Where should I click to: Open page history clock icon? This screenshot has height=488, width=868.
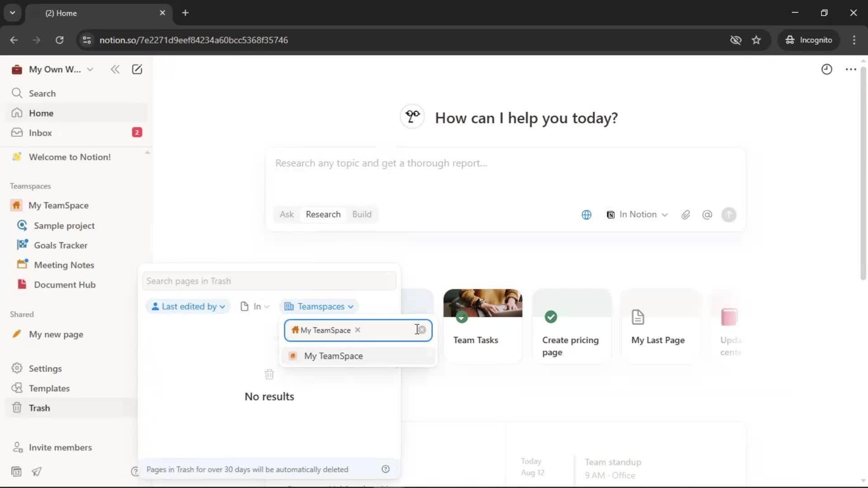826,69
